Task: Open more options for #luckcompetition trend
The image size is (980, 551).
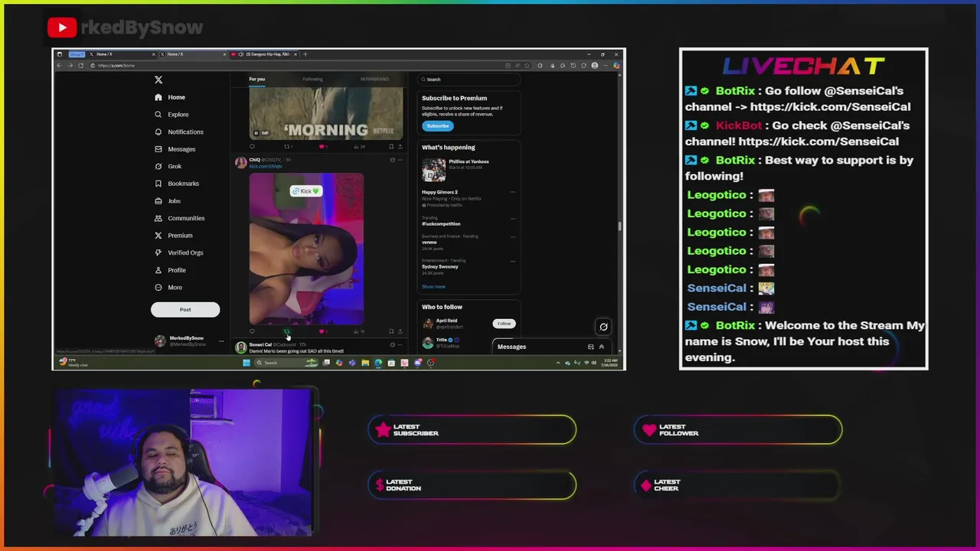Action: (x=513, y=219)
